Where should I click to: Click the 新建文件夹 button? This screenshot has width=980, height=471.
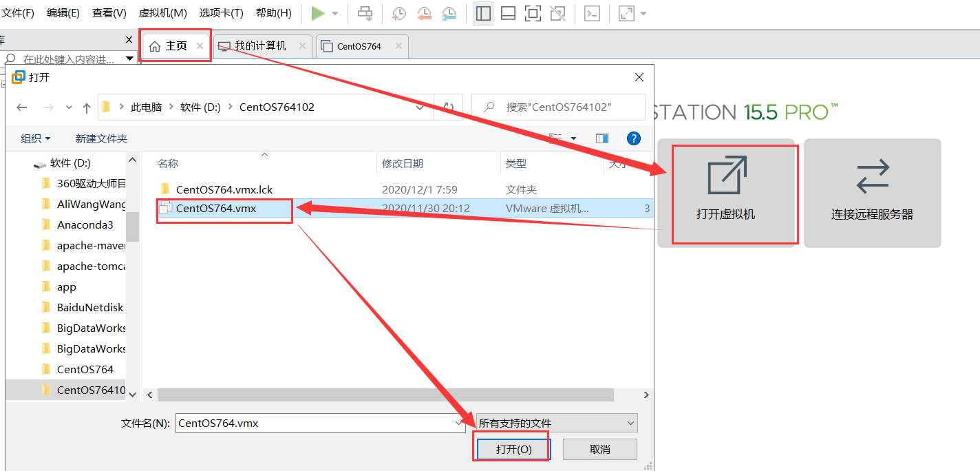pyautogui.click(x=101, y=138)
